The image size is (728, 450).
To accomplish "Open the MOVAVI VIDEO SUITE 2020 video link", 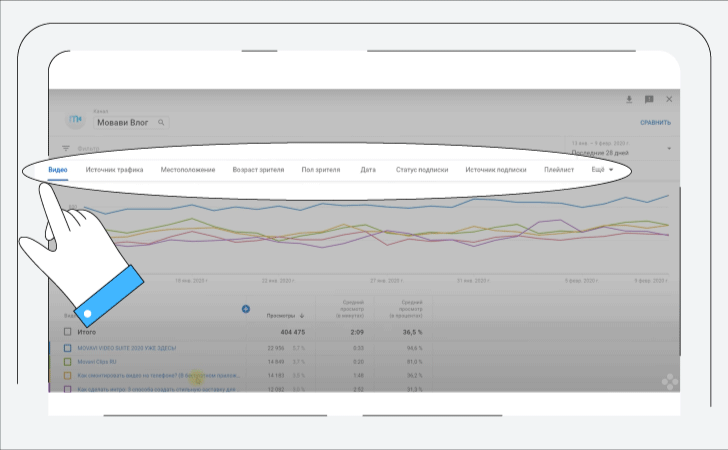I will [127, 347].
